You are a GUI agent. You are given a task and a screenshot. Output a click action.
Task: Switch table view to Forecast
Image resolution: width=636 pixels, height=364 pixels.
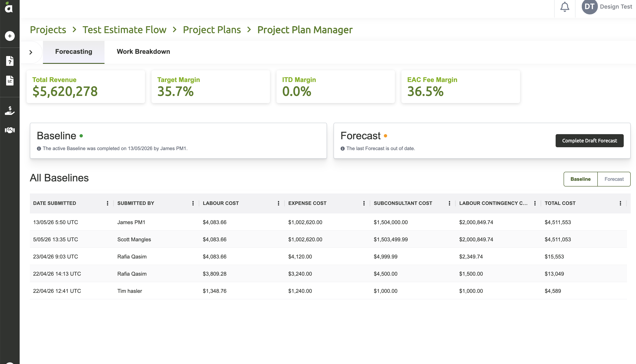614,179
